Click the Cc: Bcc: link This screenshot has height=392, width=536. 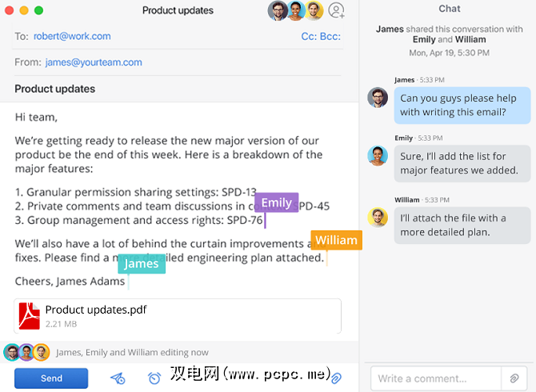coord(321,36)
